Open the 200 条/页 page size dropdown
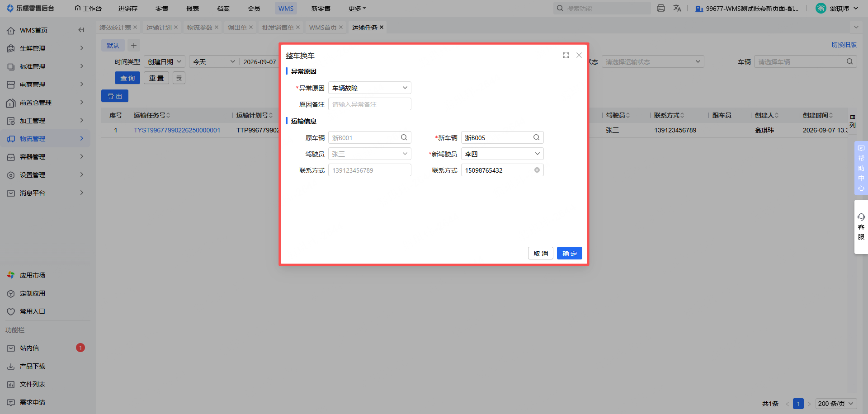The height and width of the screenshot is (414, 868). point(836,404)
